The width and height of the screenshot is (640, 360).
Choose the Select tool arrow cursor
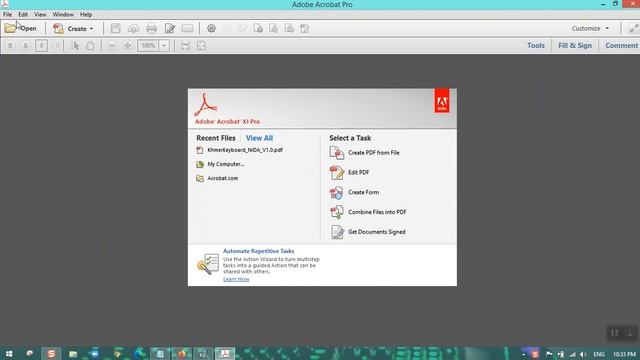75,45
